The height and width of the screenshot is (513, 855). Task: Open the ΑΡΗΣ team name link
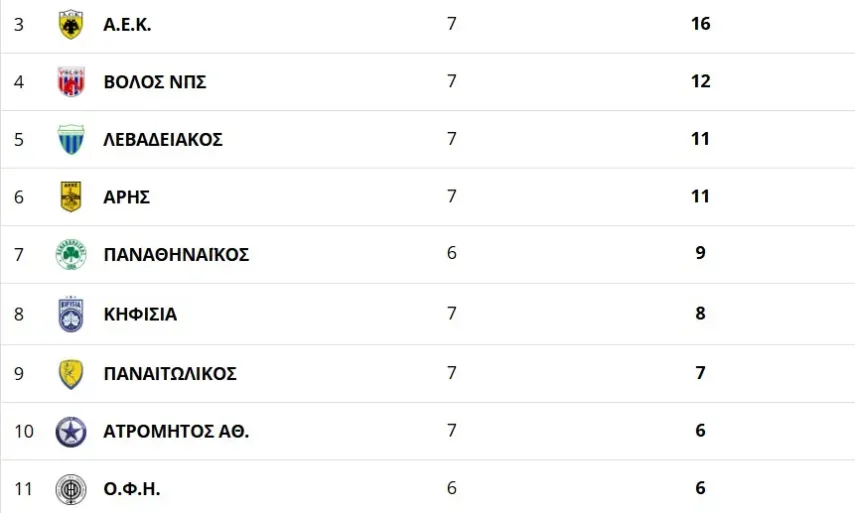coord(127,196)
